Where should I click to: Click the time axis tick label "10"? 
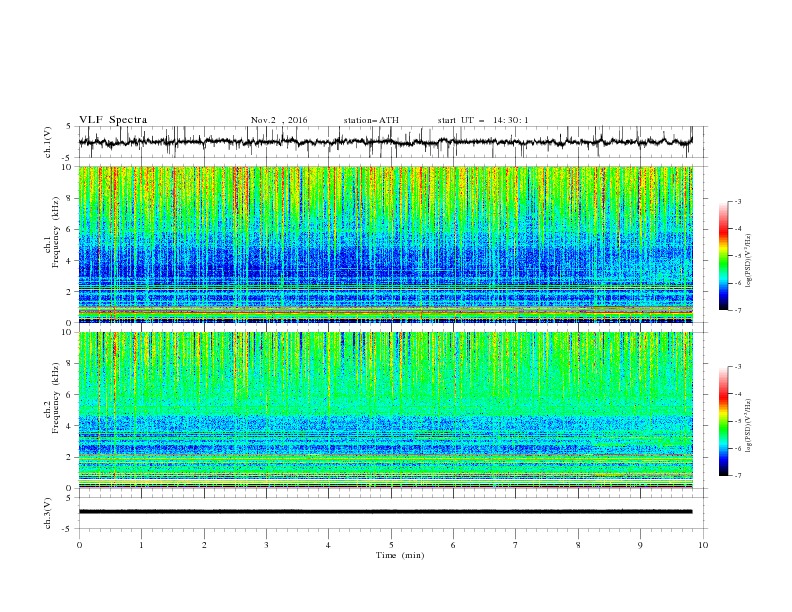(703, 545)
